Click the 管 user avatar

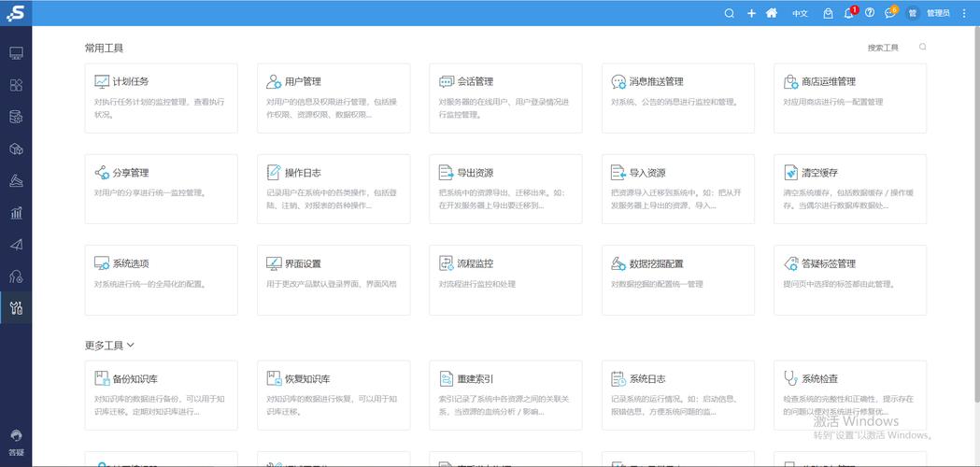click(x=913, y=13)
